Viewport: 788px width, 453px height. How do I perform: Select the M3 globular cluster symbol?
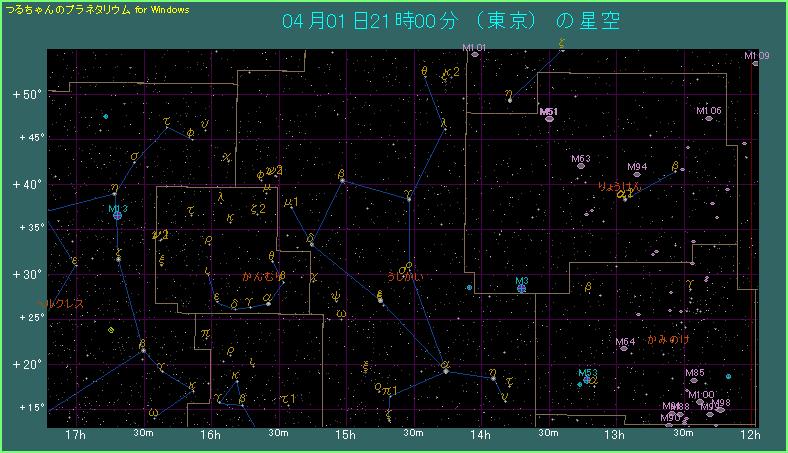[x=521, y=288]
